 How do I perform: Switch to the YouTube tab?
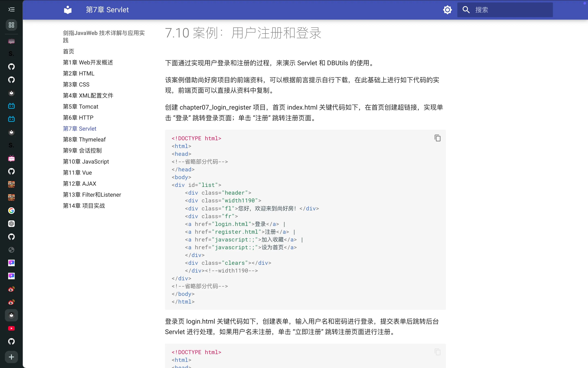(x=11, y=328)
